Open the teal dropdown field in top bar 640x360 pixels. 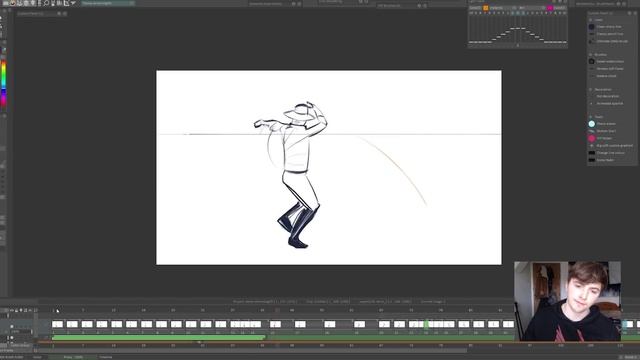(x=108, y=3)
